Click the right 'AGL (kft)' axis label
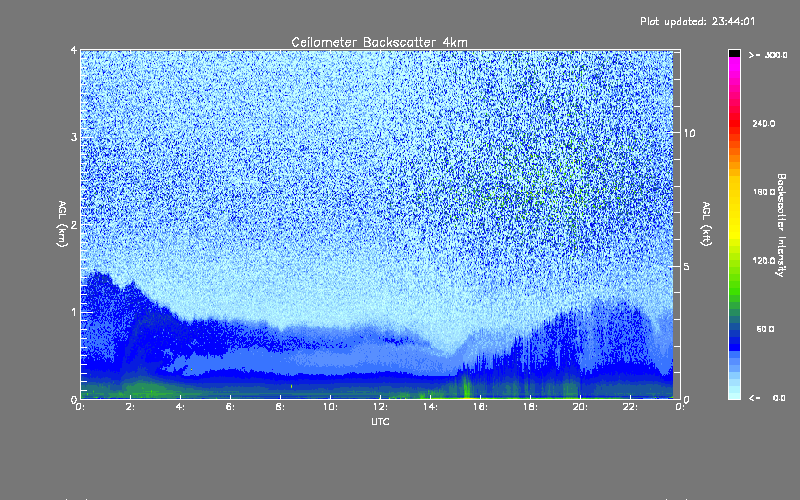This screenshot has height=500, width=800. [706, 224]
